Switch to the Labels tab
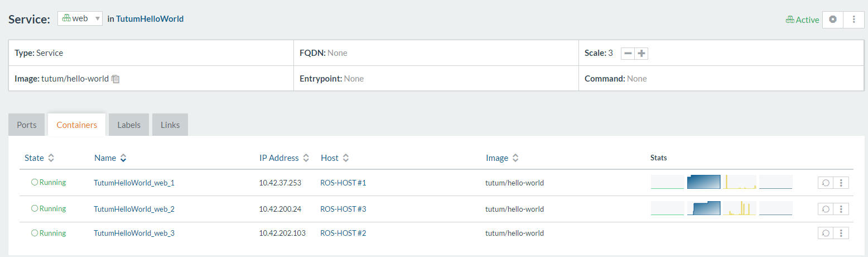The image size is (868, 257). coord(129,125)
